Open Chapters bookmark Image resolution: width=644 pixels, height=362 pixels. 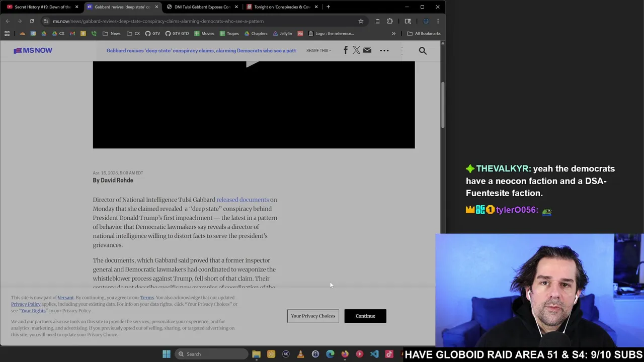click(x=256, y=34)
